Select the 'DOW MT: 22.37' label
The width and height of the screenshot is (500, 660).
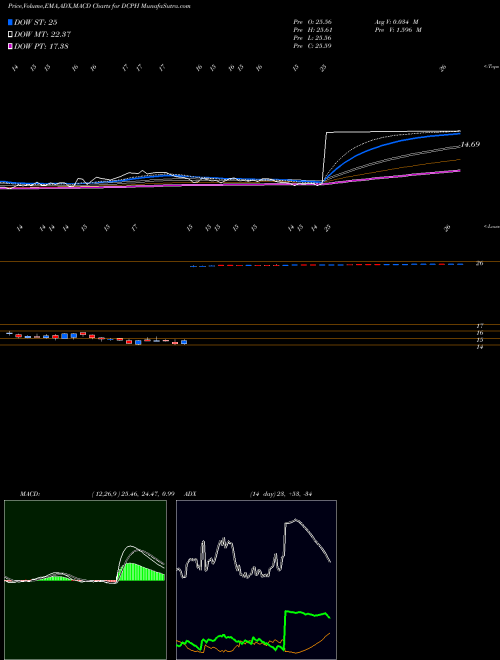[x=42, y=34]
